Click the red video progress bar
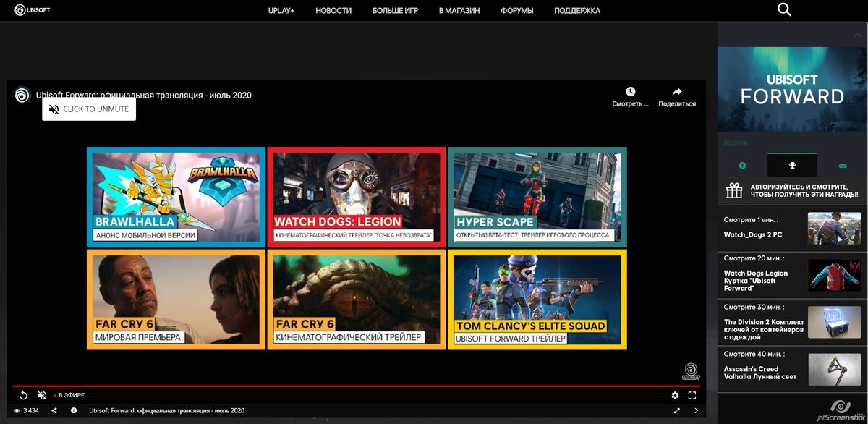 (357, 386)
